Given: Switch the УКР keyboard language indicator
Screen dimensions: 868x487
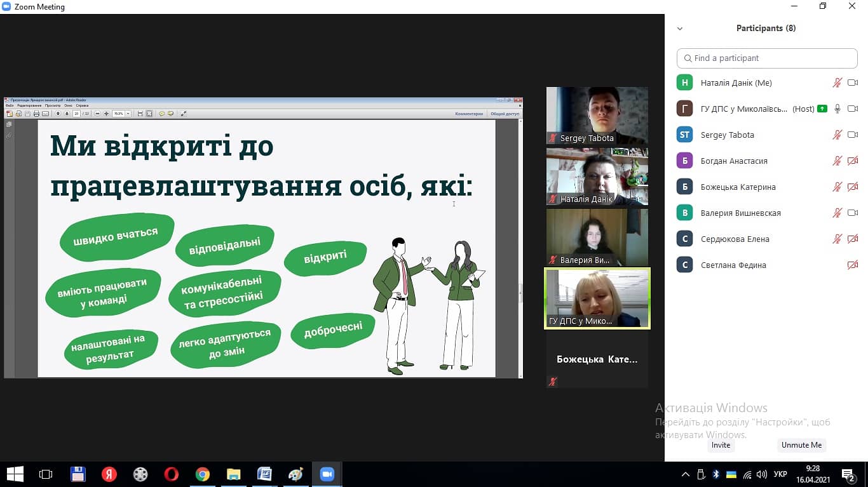Looking at the screenshot, I should point(781,474).
